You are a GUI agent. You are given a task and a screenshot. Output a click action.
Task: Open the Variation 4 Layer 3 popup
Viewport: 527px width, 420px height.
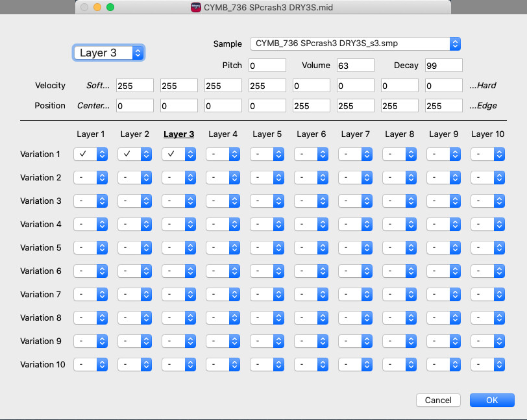pos(179,225)
